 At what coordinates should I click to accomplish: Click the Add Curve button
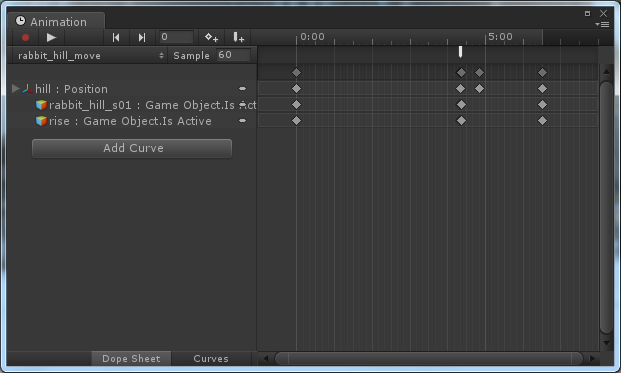[132, 148]
